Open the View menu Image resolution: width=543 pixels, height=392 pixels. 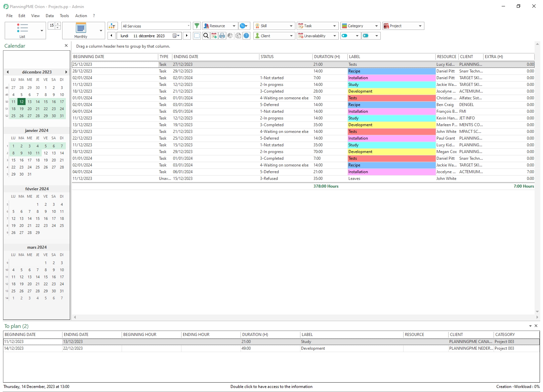tap(35, 16)
